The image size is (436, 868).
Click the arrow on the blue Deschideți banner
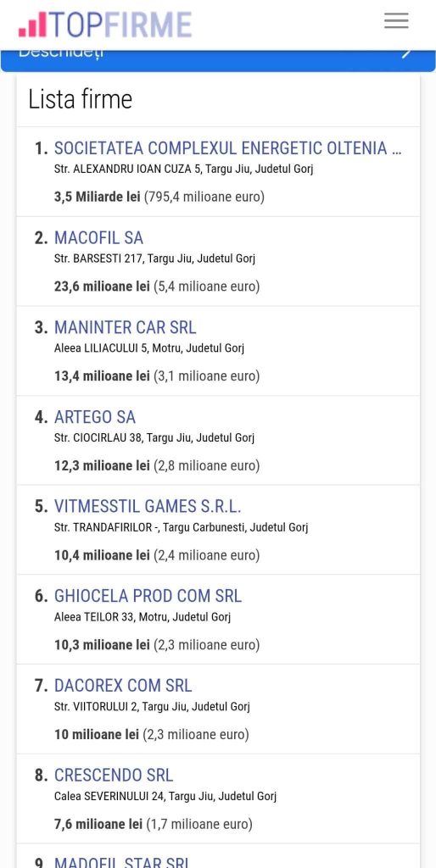pyautogui.click(x=407, y=53)
